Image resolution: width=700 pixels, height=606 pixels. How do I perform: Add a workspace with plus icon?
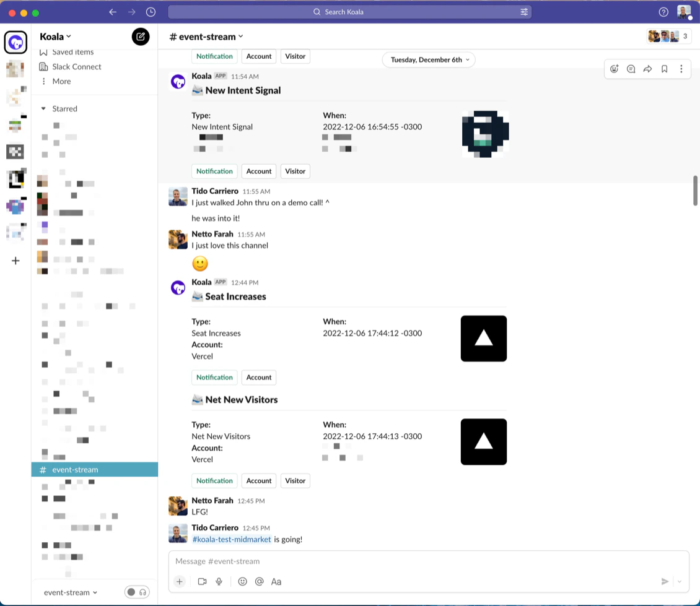[15, 261]
